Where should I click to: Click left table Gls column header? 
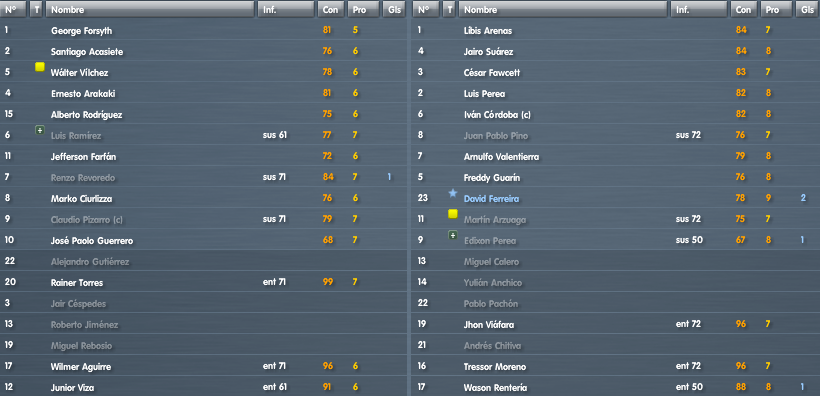[394, 9]
